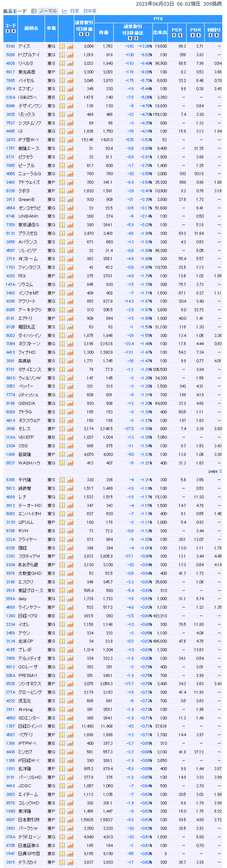The height and width of the screenshot is (868, 227).
Task: Open stock code 238A link
Action: [10, 97]
